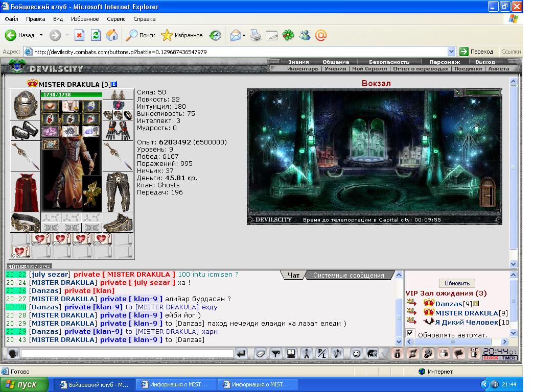557x392 pixels.
Task: Open the browser History icon
Action: 215,35
